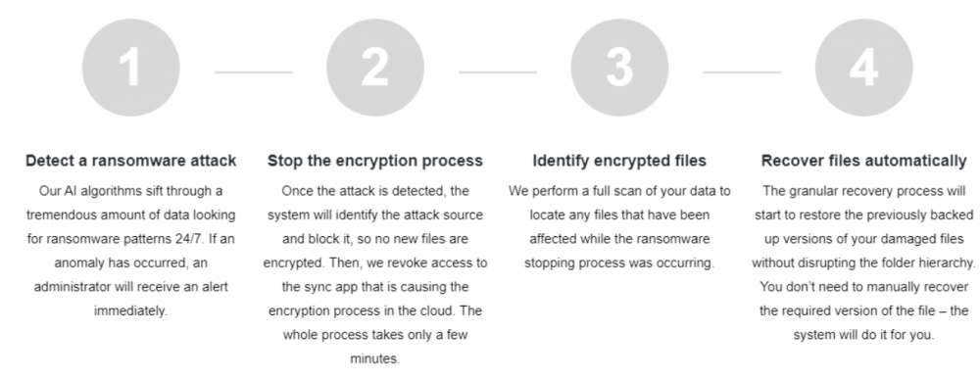
Task: Select the 'Recover files automatically' heading
Action: (863, 161)
